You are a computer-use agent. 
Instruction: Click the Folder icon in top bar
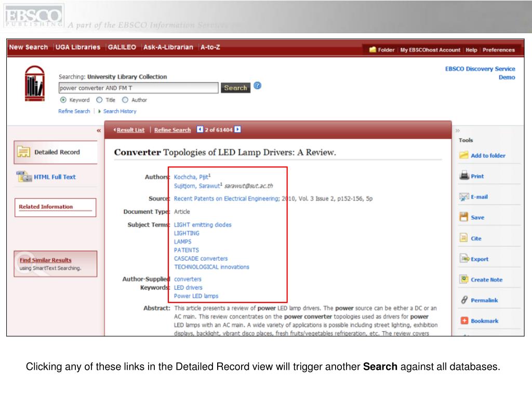click(372, 49)
